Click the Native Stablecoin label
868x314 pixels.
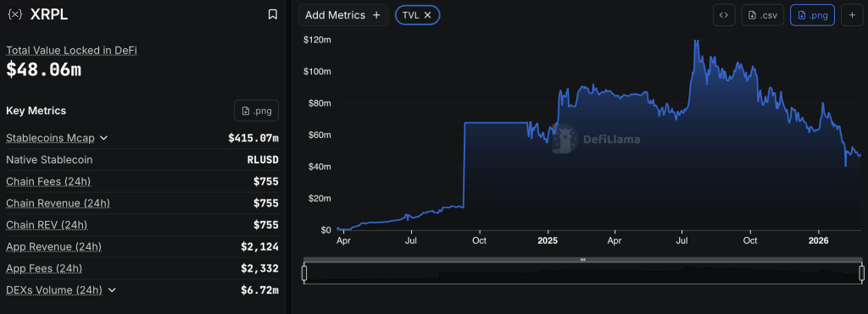[x=49, y=160]
